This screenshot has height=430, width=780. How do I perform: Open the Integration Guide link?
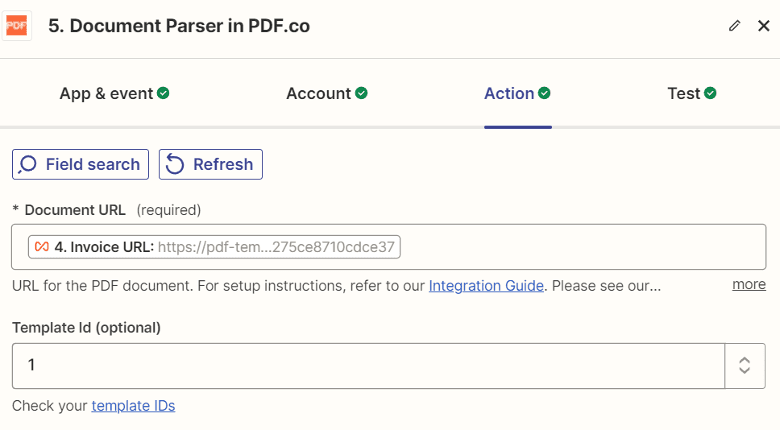pyautogui.click(x=486, y=286)
